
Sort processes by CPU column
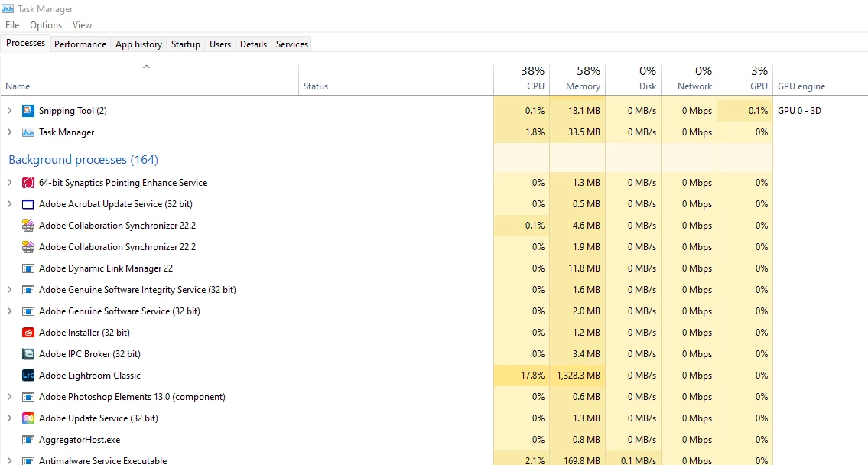(522, 80)
